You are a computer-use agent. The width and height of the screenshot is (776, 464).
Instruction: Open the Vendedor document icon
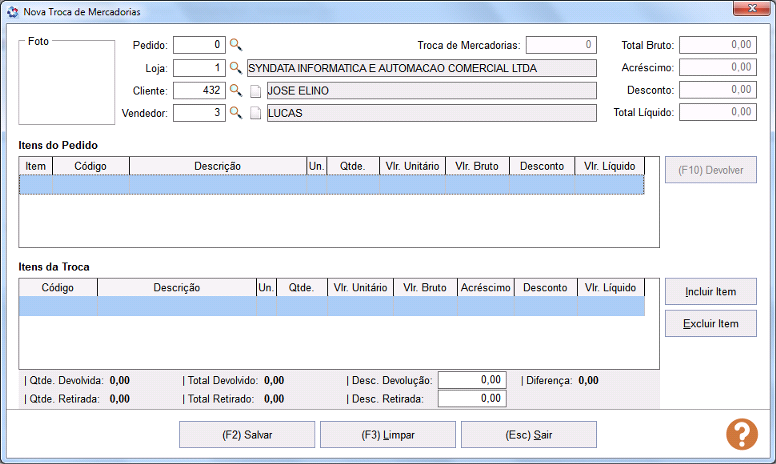255,113
